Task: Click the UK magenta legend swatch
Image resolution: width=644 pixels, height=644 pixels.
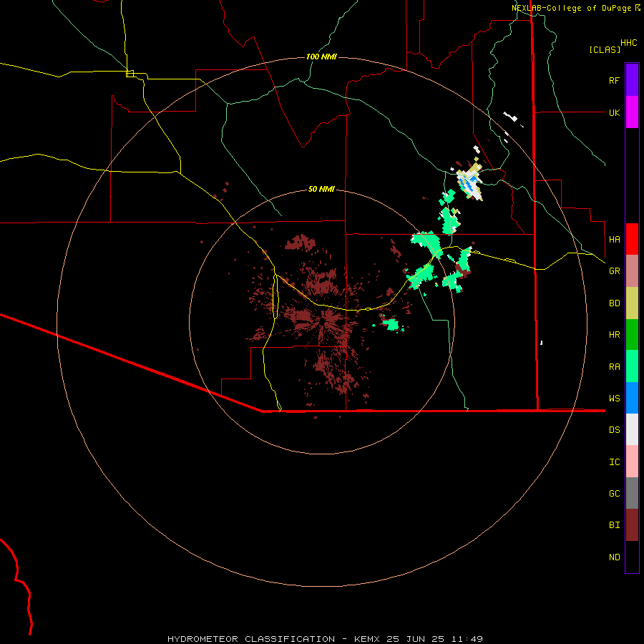Action: click(x=632, y=112)
